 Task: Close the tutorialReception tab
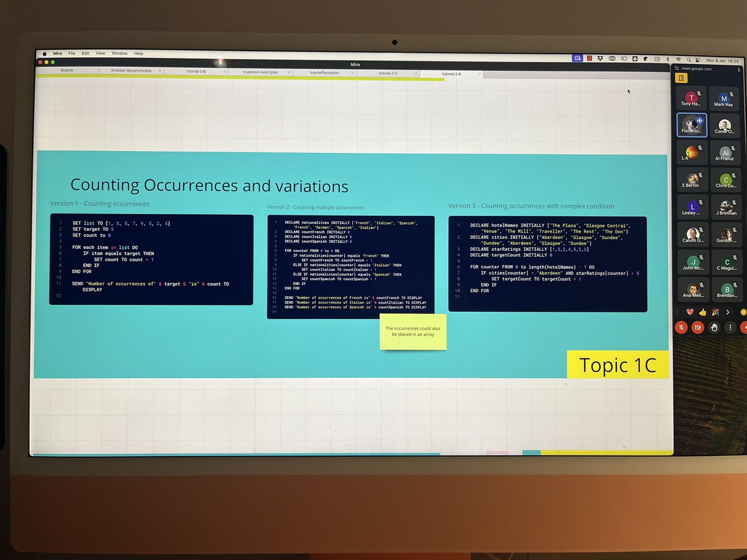(353, 73)
